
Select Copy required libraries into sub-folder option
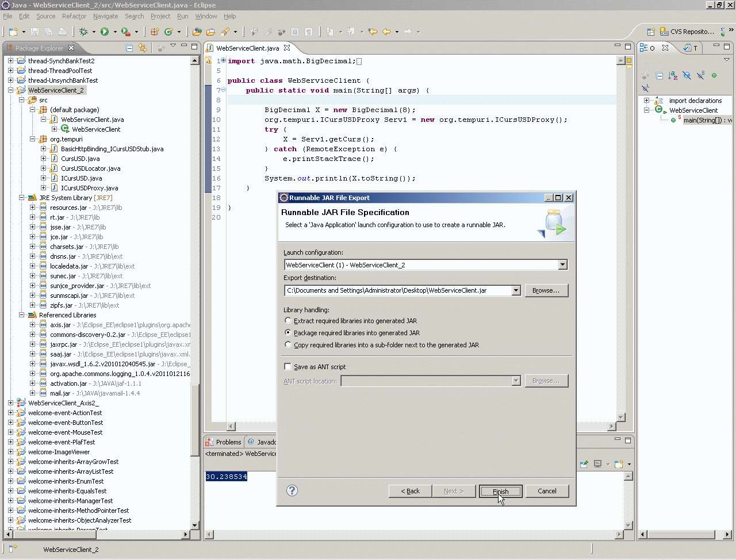pyautogui.click(x=288, y=345)
